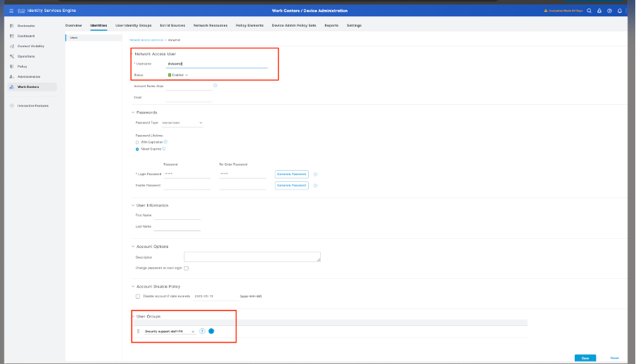Click the Re-Enter Login Password field
The height and width of the screenshot is (364, 636).
pos(243,174)
